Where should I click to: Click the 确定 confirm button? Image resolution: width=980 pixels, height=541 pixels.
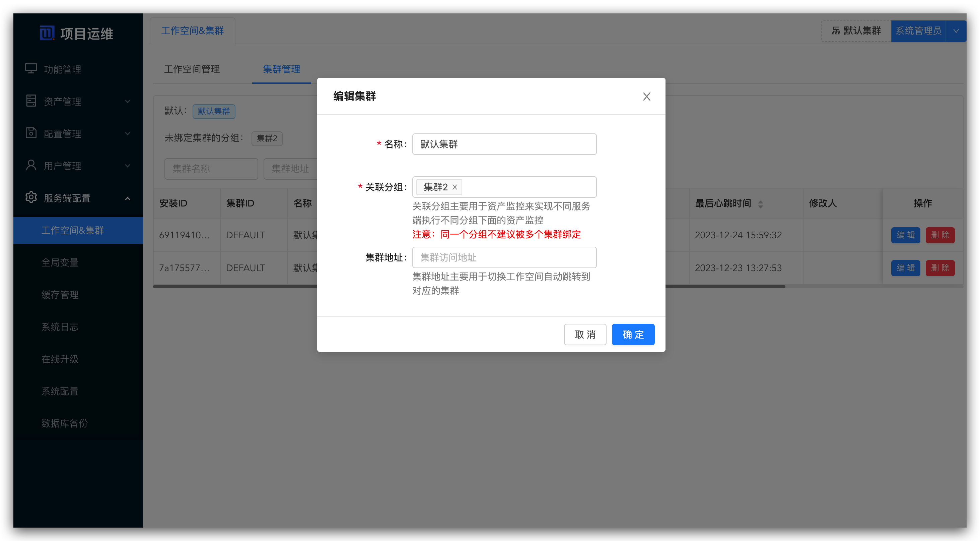coord(633,334)
